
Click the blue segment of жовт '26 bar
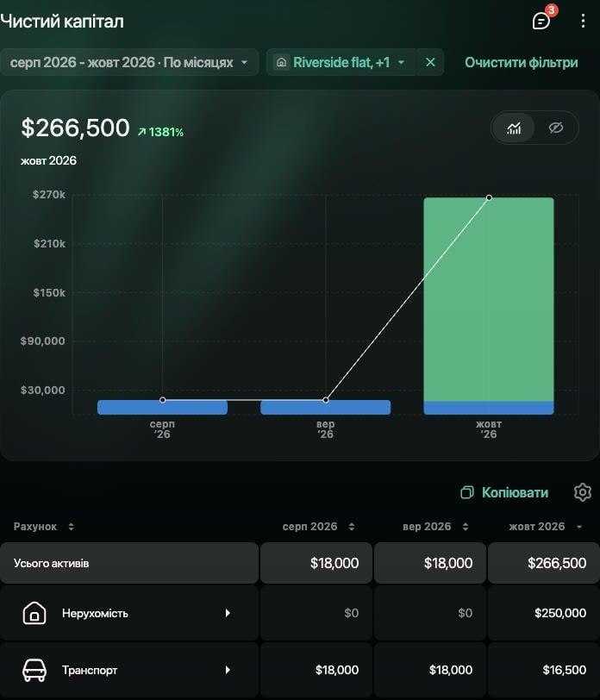(x=489, y=408)
